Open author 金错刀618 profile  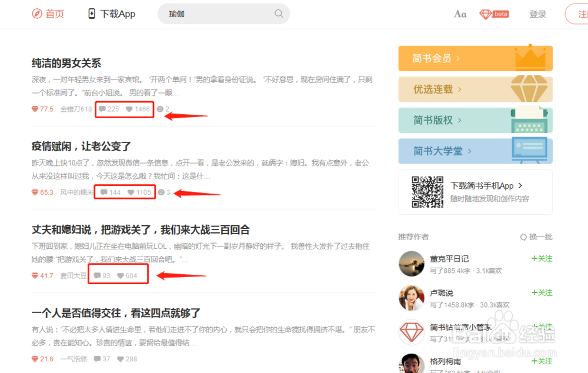(76, 109)
